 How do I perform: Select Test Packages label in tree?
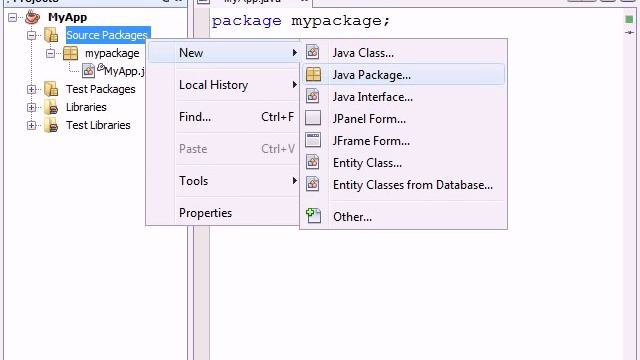(x=101, y=89)
